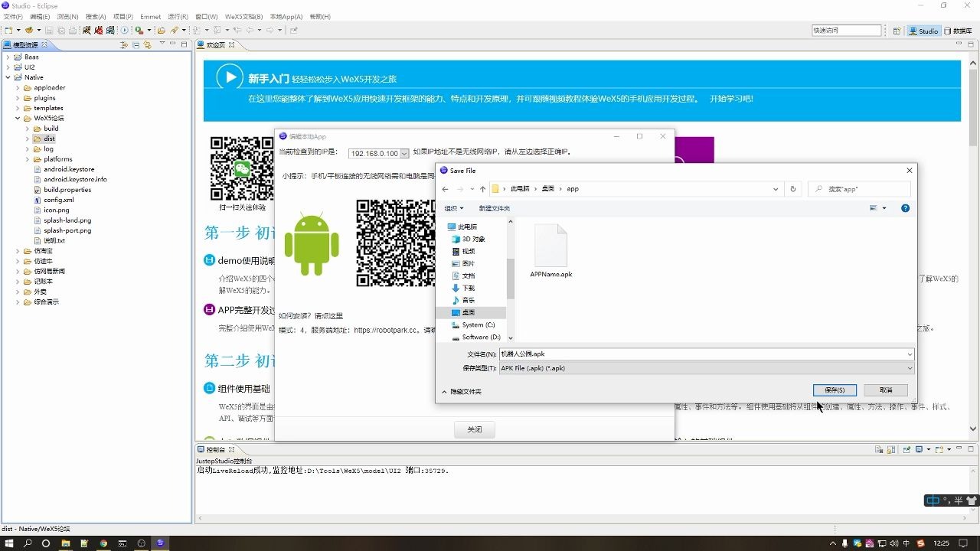Click the Save (保存) button in Save File dialog

835,390
